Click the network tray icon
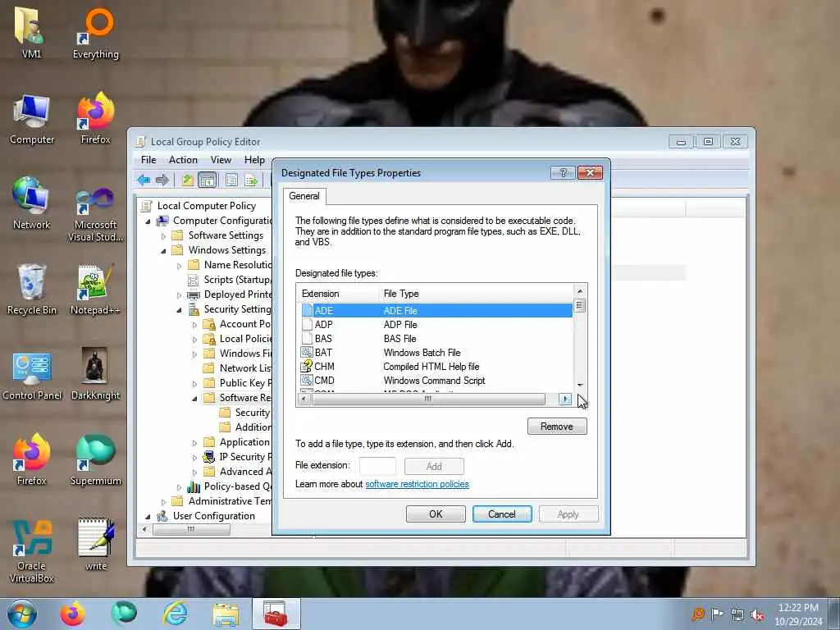840x630 pixels. (x=737, y=614)
